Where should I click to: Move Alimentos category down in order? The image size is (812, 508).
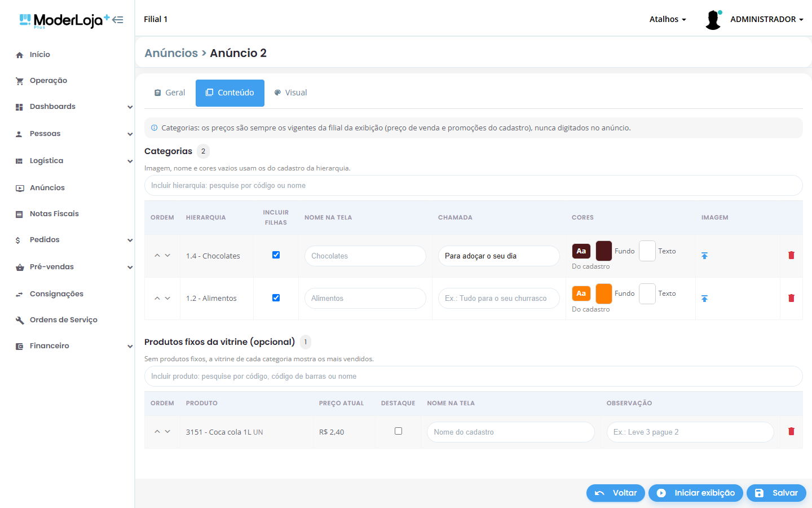[x=167, y=298]
